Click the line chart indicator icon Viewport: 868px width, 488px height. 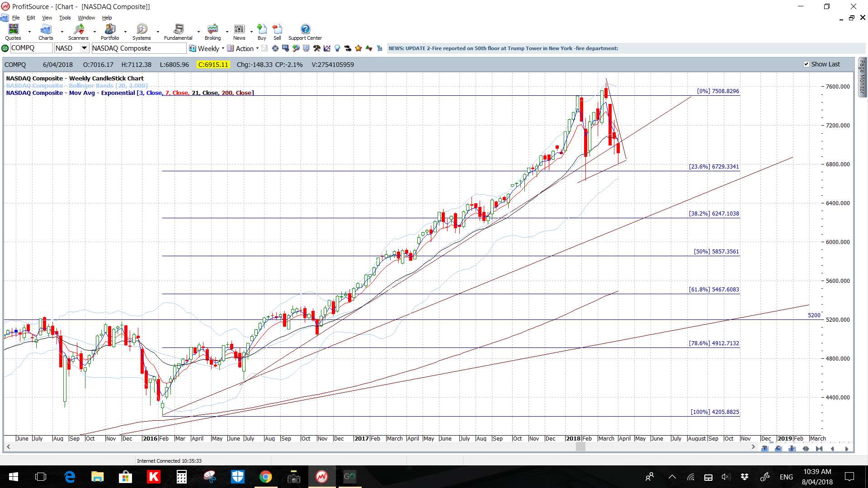tap(327, 48)
